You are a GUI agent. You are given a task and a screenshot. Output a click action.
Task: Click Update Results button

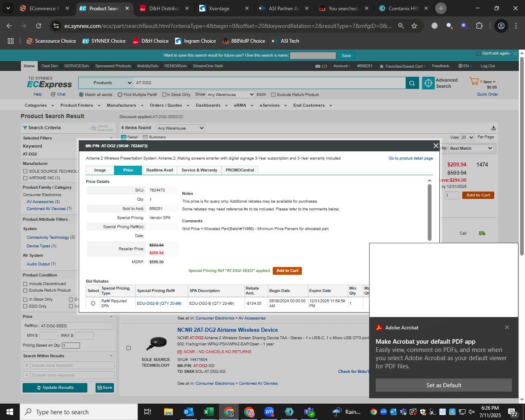point(55,388)
